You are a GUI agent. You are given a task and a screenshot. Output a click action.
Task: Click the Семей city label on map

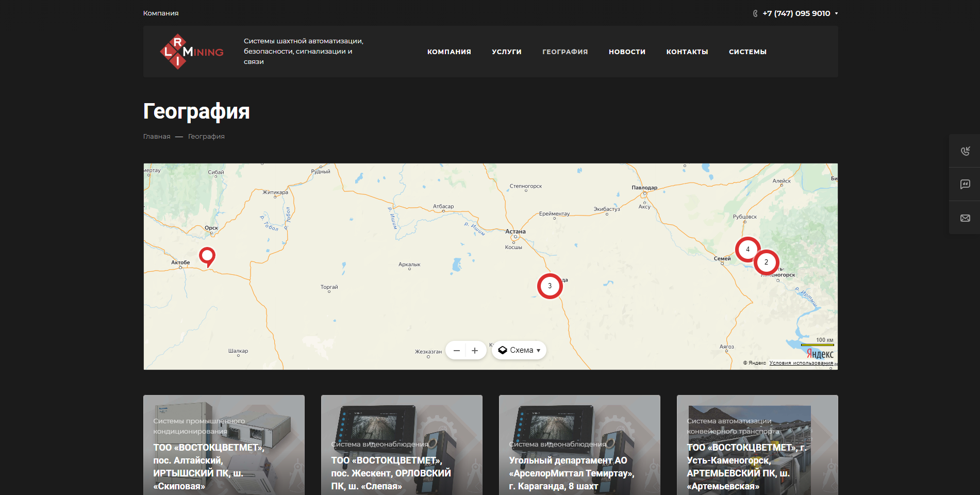tap(722, 259)
